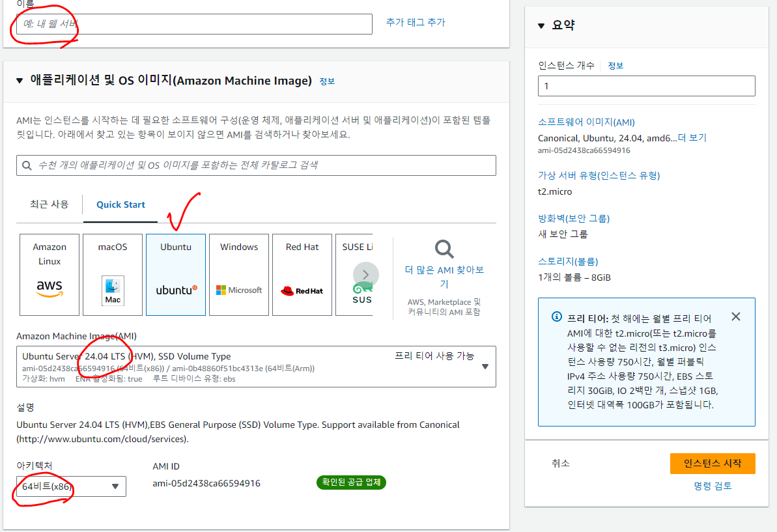Collapse the 애플리케이션 및 OS 이미지 section
The width and height of the screenshot is (777, 532).
[x=20, y=81]
